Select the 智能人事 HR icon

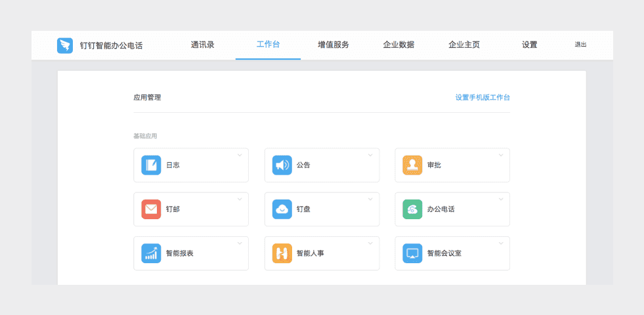[x=282, y=253]
